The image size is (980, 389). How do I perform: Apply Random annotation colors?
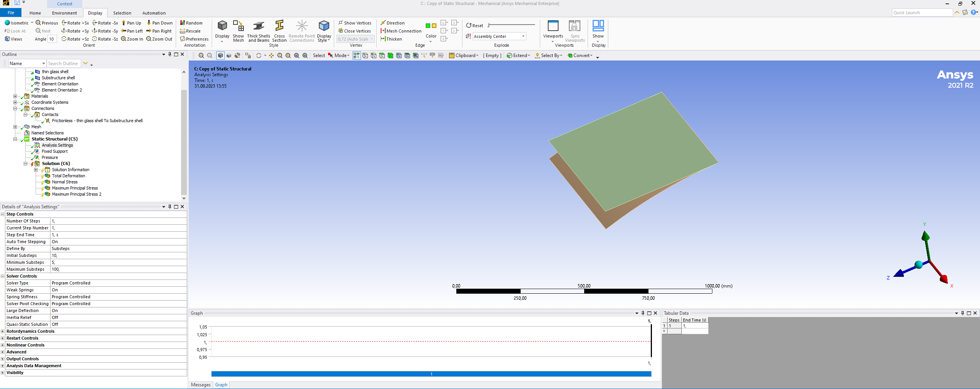(191, 23)
